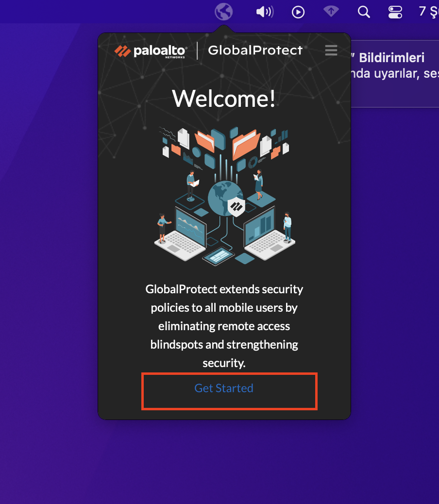
Task: Open Spotlight search magnifier icon
Action: pos(364,12)
